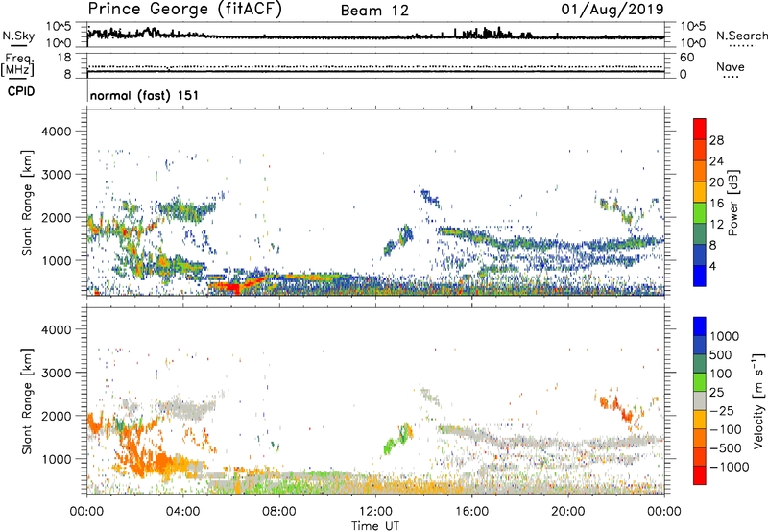This screenshot has width=768, height=532.
Task: Click the 'N.Sky' legend label
Action: pos(18,36)
